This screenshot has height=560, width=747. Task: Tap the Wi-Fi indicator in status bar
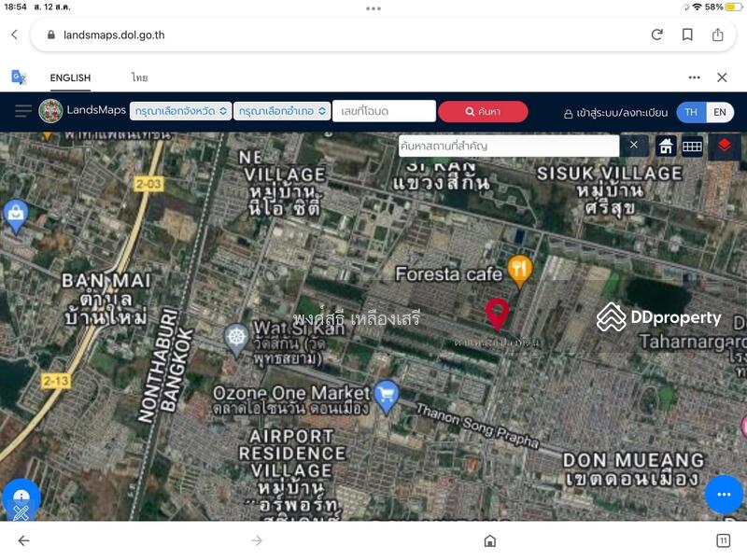[697, 7]
